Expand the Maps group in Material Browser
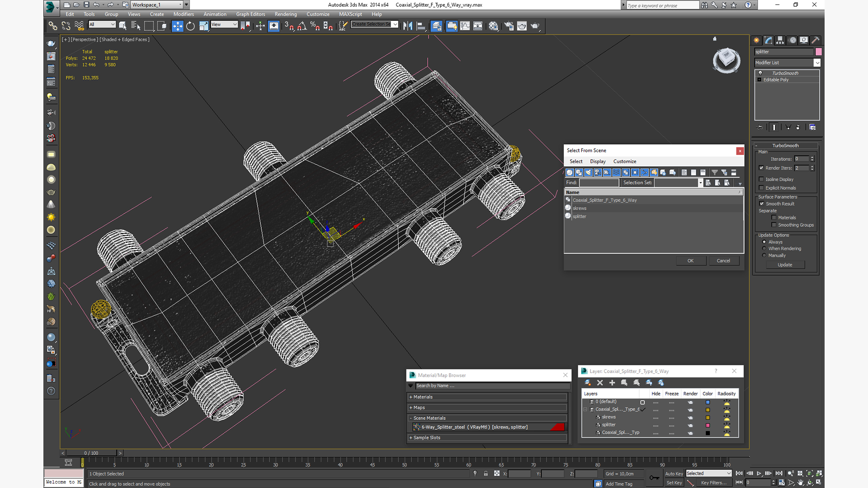The image size is (868, 488). [x=487, y=408]
